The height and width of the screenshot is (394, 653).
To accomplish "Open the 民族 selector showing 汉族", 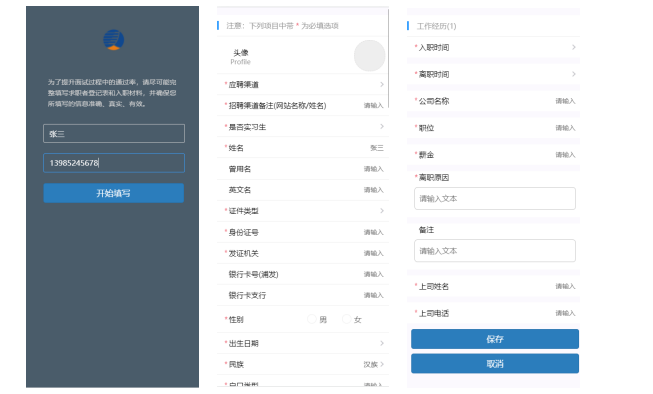I will 374,364.
